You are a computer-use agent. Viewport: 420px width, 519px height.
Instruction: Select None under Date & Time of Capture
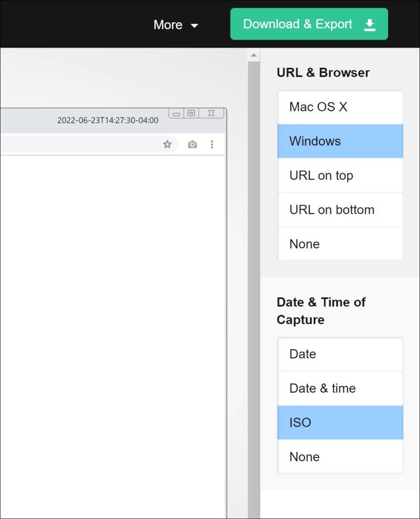click(x=340, y=457)
